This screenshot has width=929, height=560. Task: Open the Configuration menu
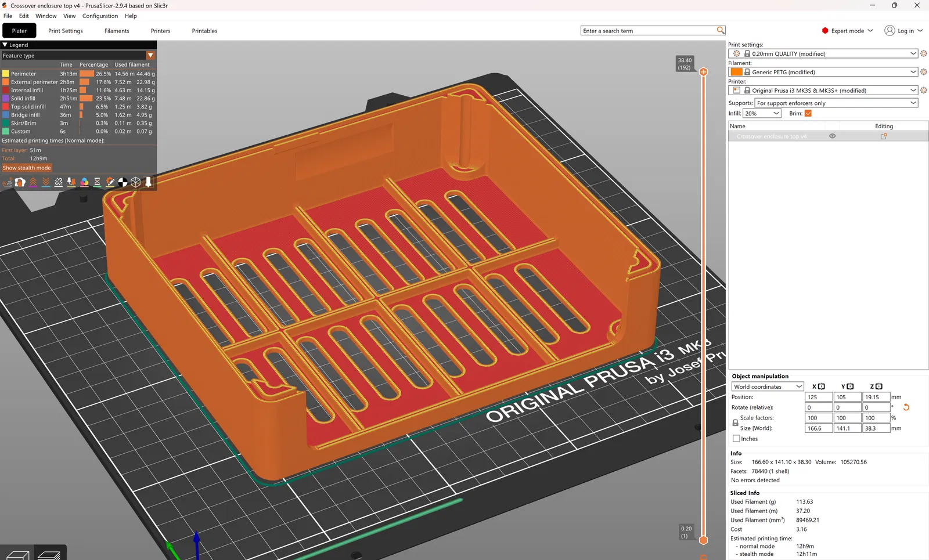pyautogui.click(x=100, y=16)
